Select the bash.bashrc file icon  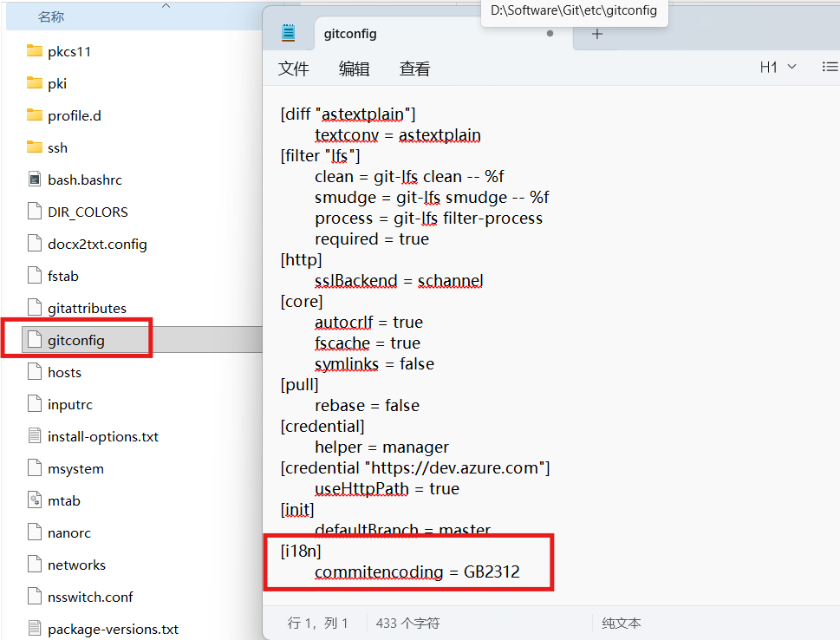[x=35, y=180]
